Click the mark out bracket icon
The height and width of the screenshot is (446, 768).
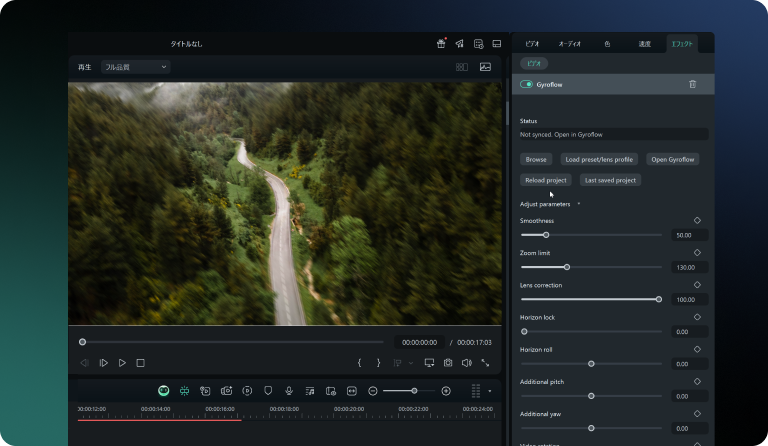click(378, 363)
